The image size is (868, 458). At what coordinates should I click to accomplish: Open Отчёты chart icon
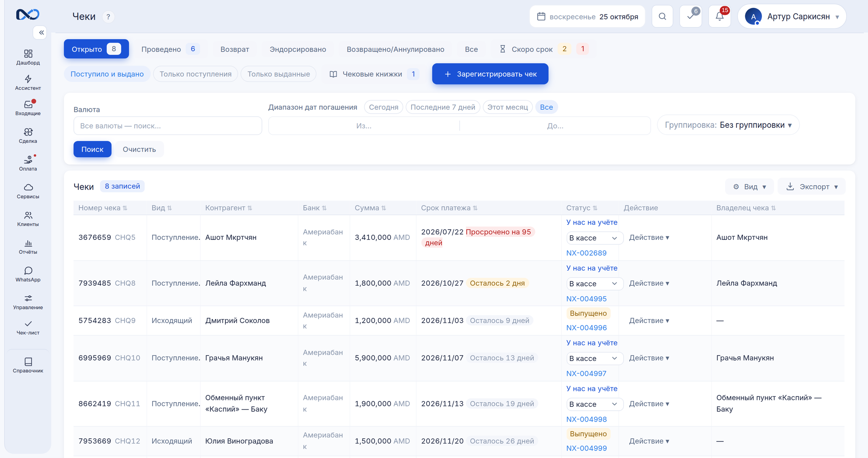(x=28, y=246)
